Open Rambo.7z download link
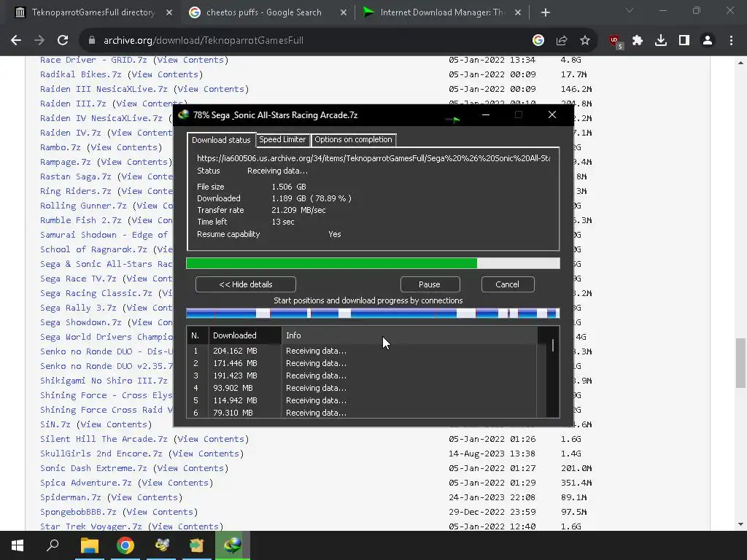This screenshot has width=747, height=560. click(x=60, y=147)
